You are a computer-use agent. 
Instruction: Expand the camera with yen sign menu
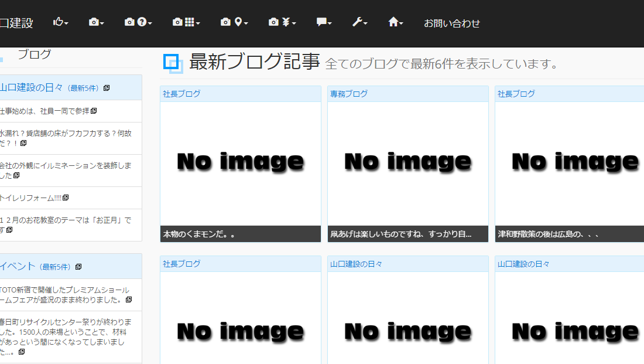pyautogui.click(x=282, y=23)
